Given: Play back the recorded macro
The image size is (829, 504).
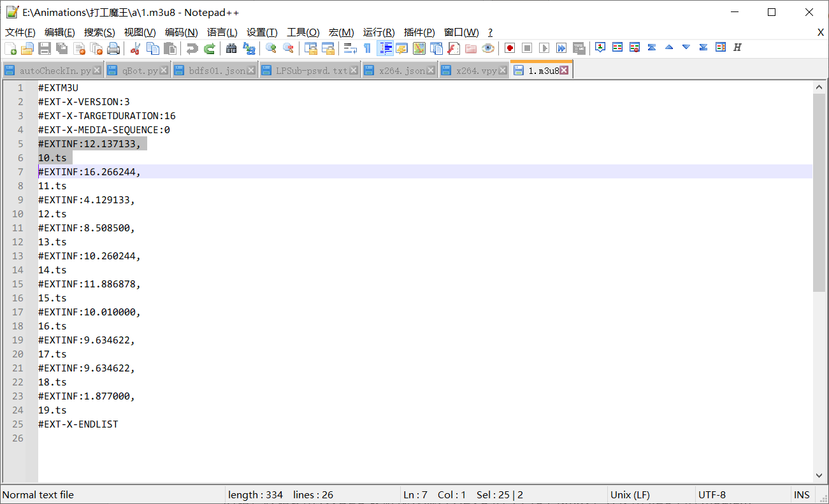Looking at the screenshot, I should tap(544, 48).
